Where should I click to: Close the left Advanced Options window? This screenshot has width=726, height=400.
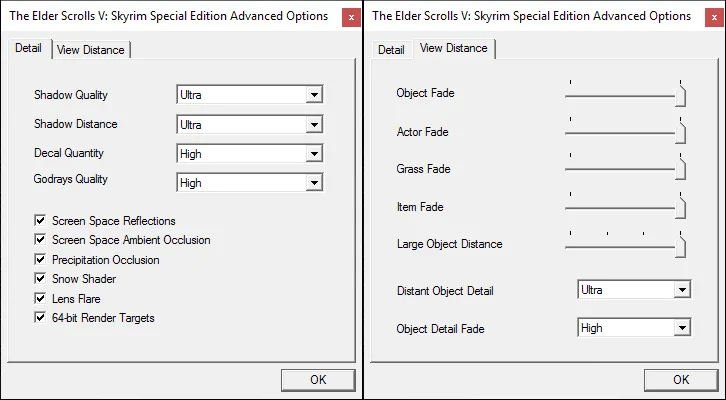point(348,17)
